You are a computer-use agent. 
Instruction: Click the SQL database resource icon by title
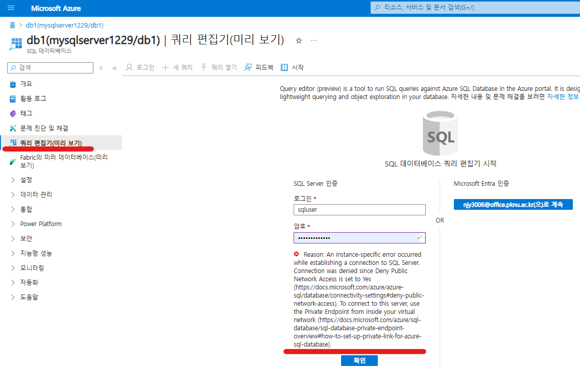pyautogui.click(x=16, y=43)
